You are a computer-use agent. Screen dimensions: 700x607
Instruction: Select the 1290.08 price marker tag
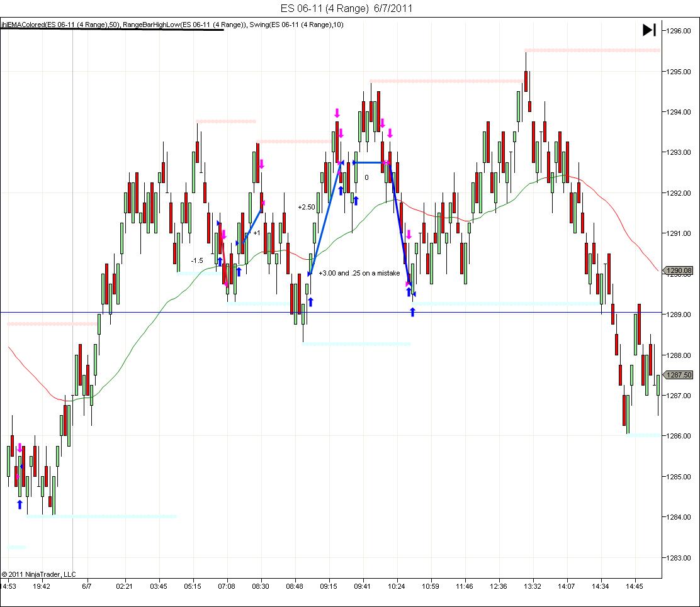[x=678, y=270]
